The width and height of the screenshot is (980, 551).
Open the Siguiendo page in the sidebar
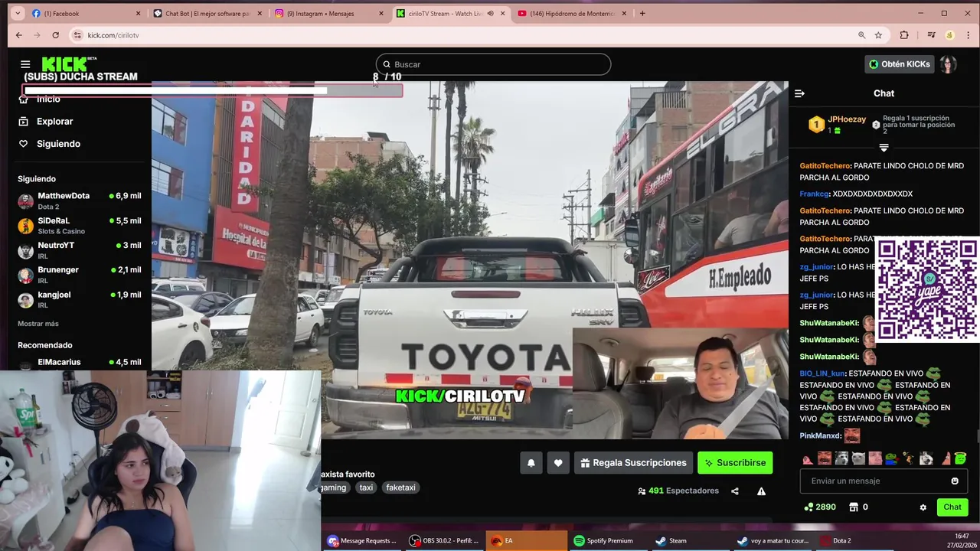(x=49, y=144)
